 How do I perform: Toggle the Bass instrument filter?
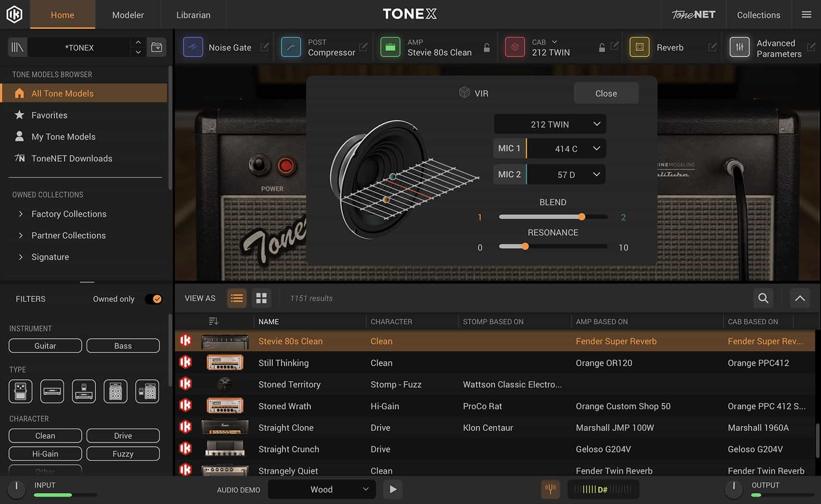(x=123, y=346)
